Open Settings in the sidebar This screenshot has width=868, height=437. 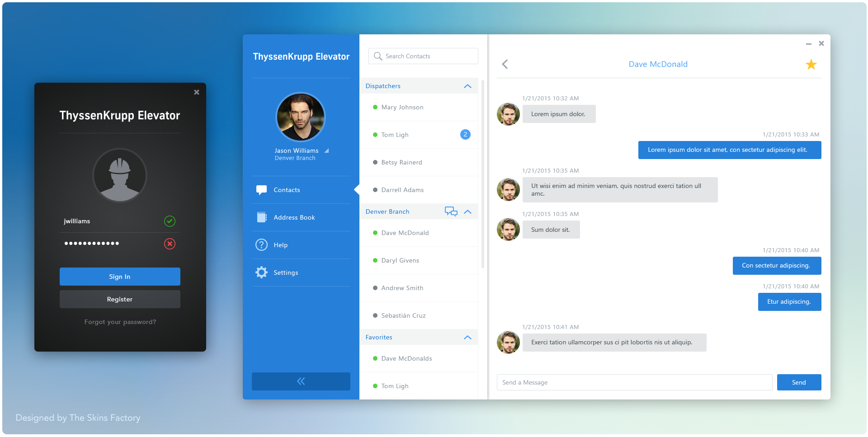[301, 273]
